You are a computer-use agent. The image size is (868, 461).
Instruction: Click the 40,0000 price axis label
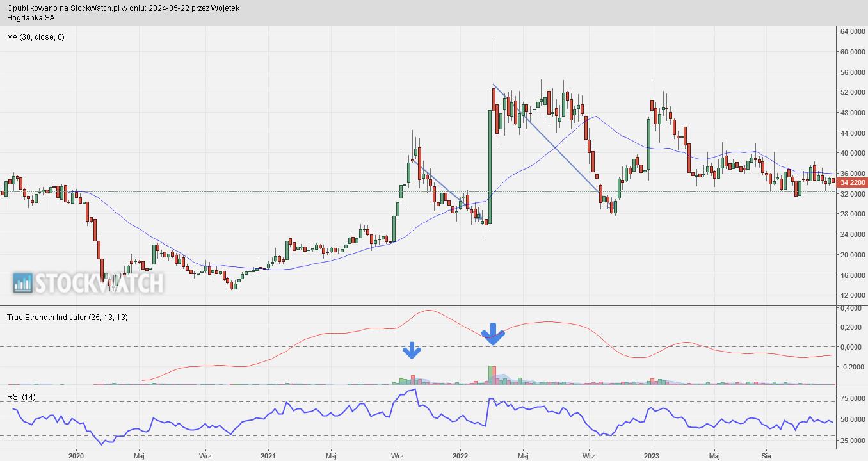(x=853, y=153)
